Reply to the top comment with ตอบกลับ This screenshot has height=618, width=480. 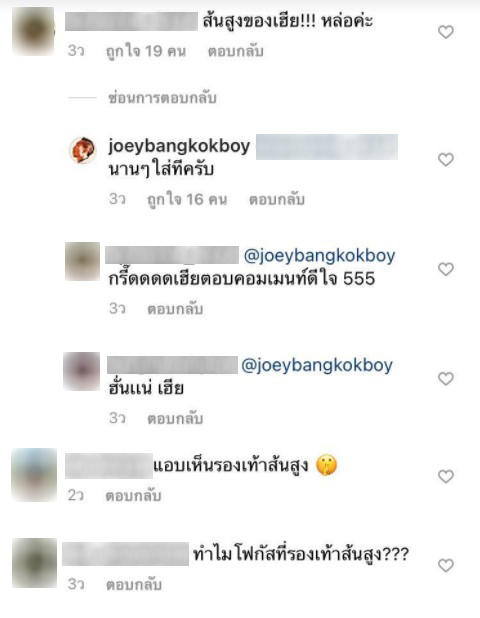[236, 52]
